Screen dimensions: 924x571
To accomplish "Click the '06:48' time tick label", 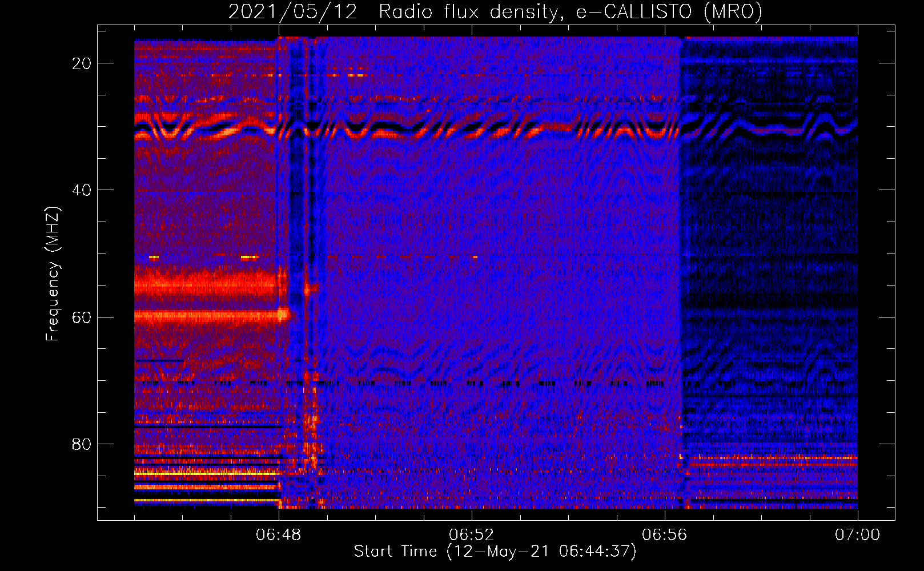I will pyautogui.click(x=279, y=535).
